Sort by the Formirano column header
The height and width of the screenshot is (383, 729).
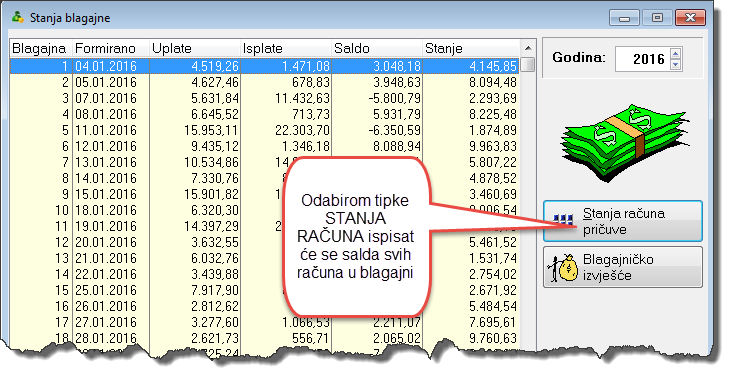(x=110, y=48)
